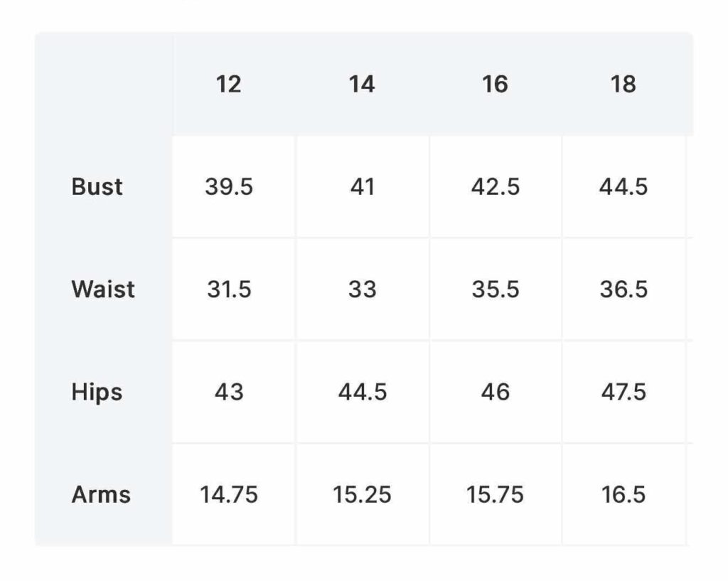Click the size 16 column header

coord(495,85)
